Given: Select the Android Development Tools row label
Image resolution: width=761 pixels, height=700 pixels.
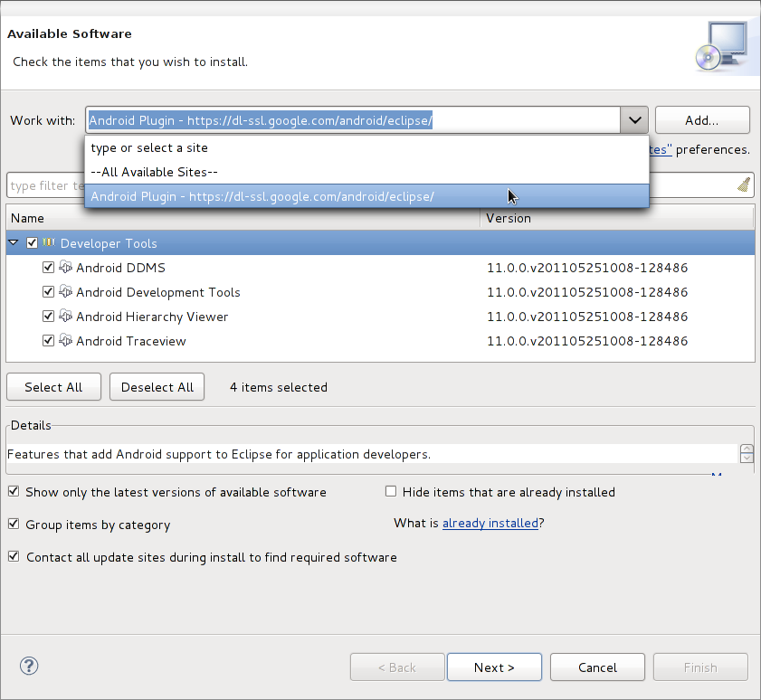Looking at the screenshot, I should pos(158,292).
